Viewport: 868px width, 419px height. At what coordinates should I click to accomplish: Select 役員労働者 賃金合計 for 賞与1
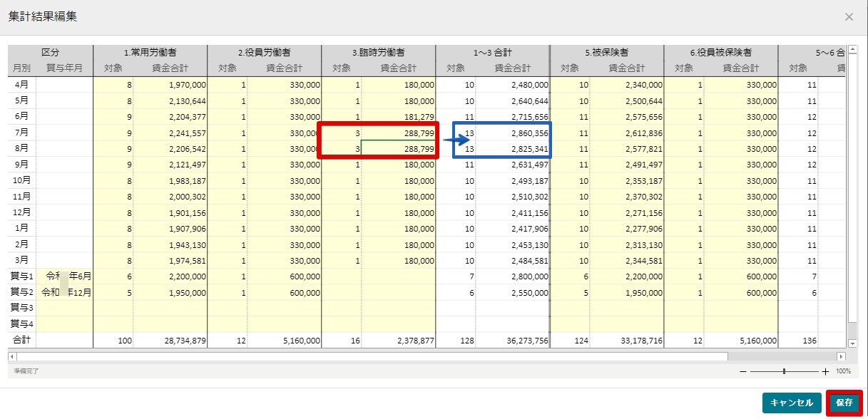[x=285, y=276]
